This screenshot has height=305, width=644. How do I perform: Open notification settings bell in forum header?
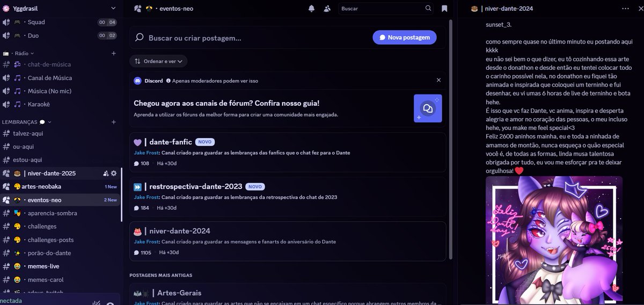tap(311, 9)
